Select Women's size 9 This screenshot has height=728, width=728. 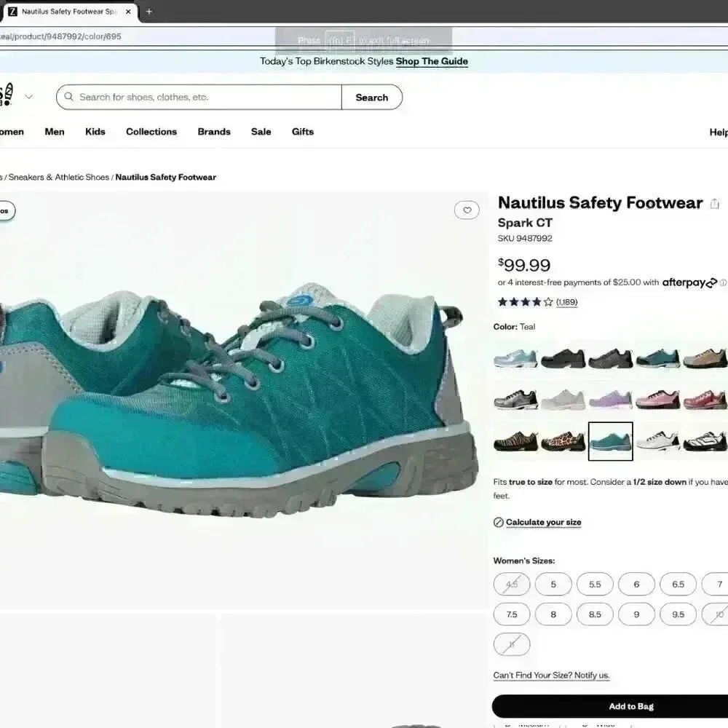click(636, 614)
